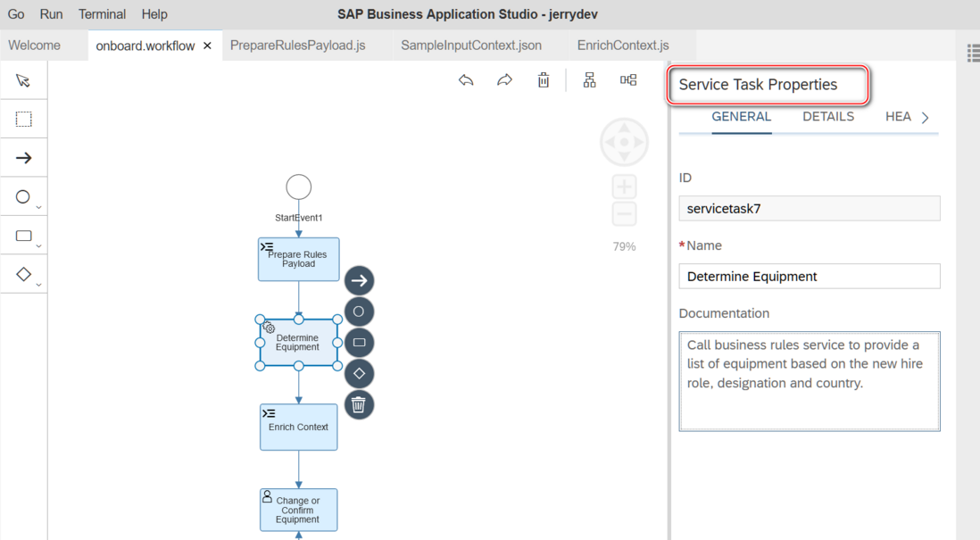Undo the last workflow change

[466, 80]
